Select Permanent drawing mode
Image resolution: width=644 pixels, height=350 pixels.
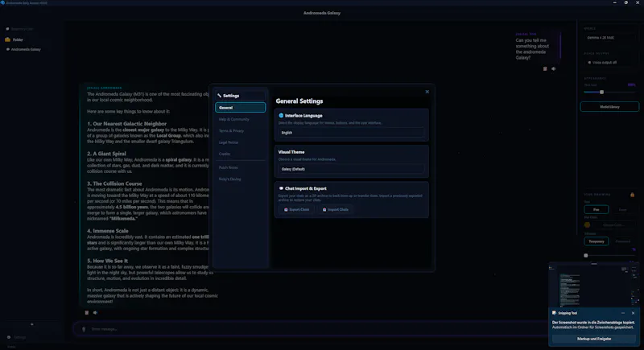[x=622, y=241]
